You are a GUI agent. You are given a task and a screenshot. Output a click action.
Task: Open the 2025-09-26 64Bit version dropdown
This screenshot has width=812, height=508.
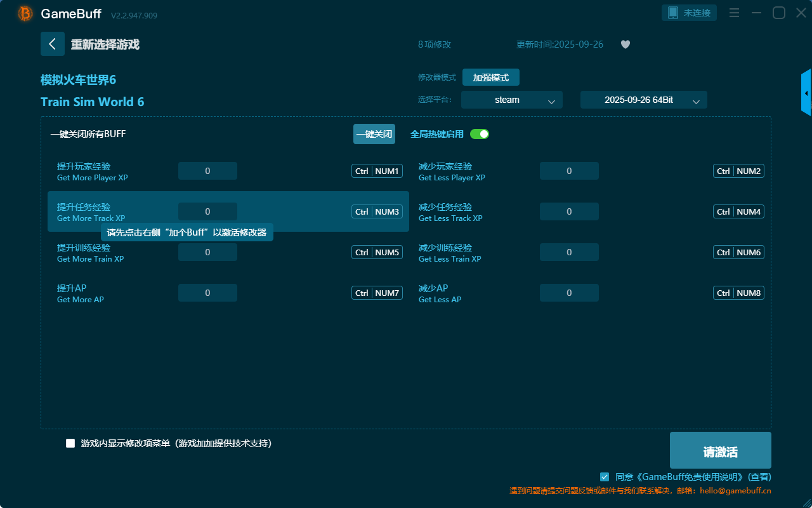click(643, 100)
